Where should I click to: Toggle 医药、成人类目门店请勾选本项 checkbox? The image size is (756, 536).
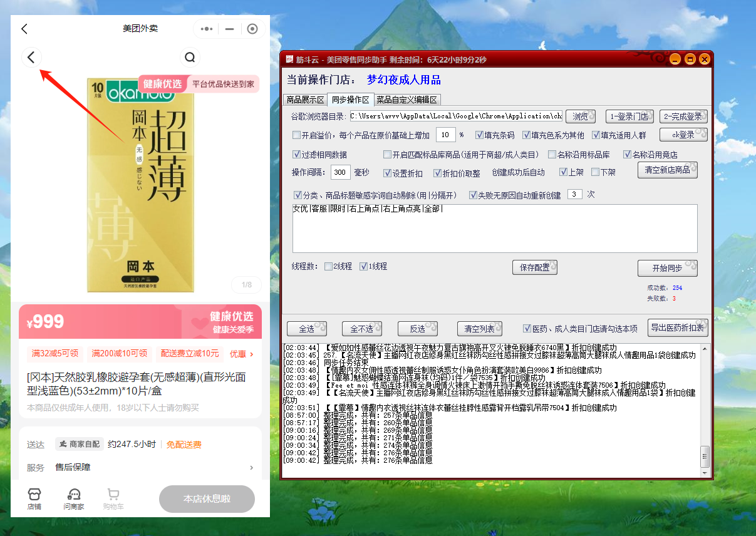(x=527, y=329)
